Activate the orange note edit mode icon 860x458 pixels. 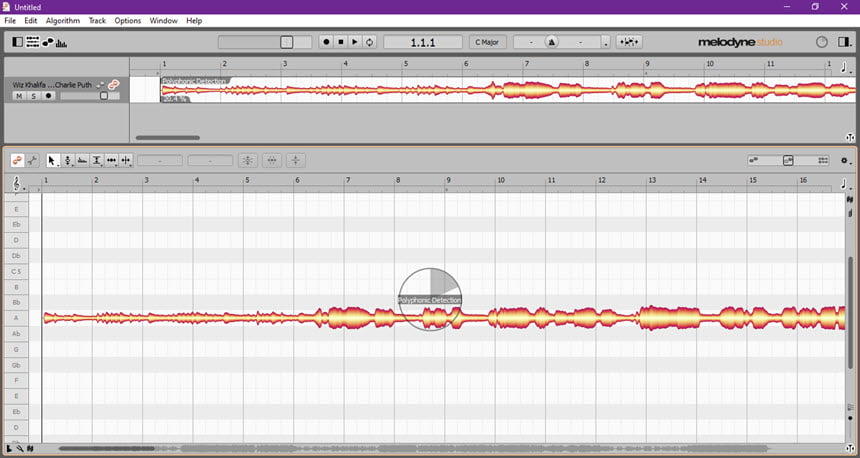click(x=18, y=160)
